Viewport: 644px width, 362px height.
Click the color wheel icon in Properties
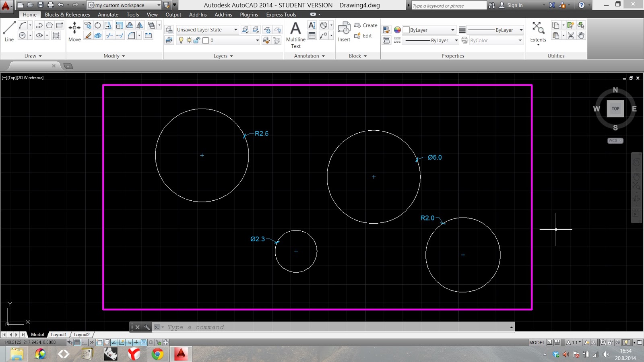397,30
